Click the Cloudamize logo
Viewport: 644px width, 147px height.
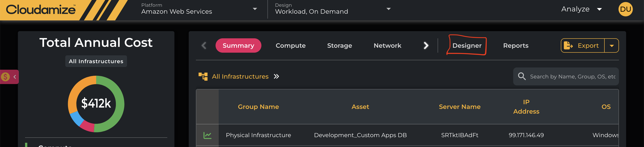point(41,9)
